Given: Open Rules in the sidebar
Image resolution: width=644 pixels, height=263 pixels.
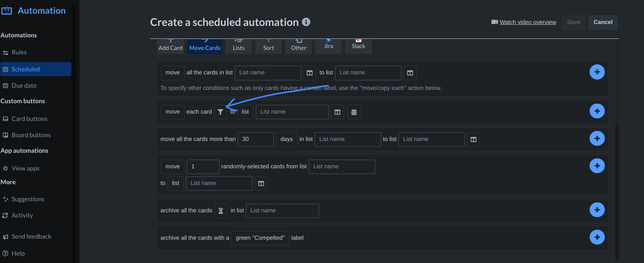Looking at the screenshot, I should point(35,52).
